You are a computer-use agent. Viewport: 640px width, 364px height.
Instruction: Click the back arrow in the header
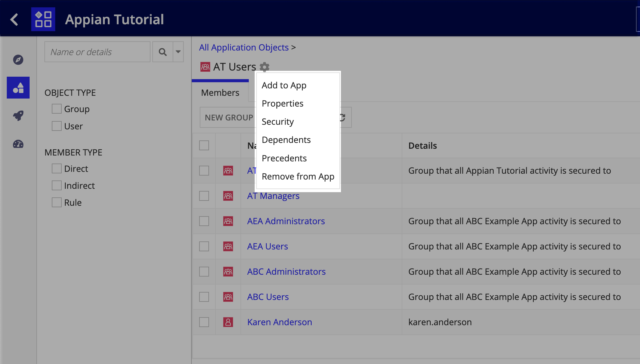14,19
